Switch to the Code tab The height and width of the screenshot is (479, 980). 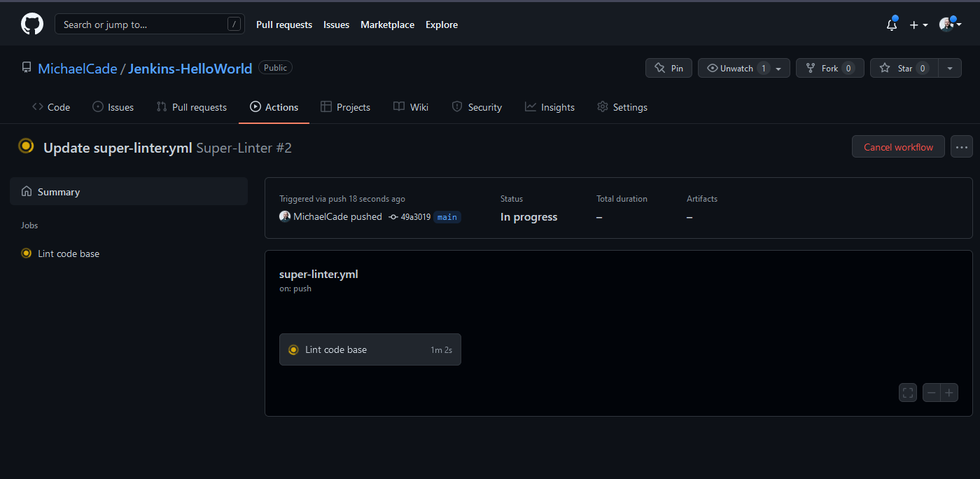(51, 107)
